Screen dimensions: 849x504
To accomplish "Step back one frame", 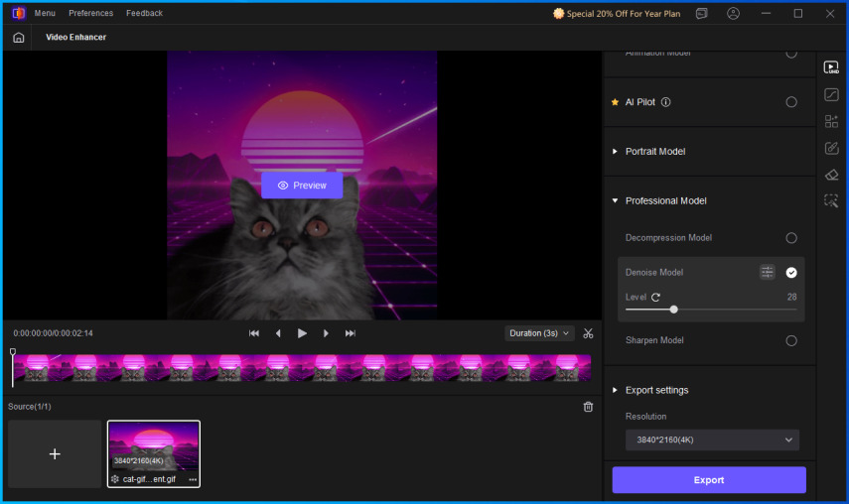I will pos(278,333).
